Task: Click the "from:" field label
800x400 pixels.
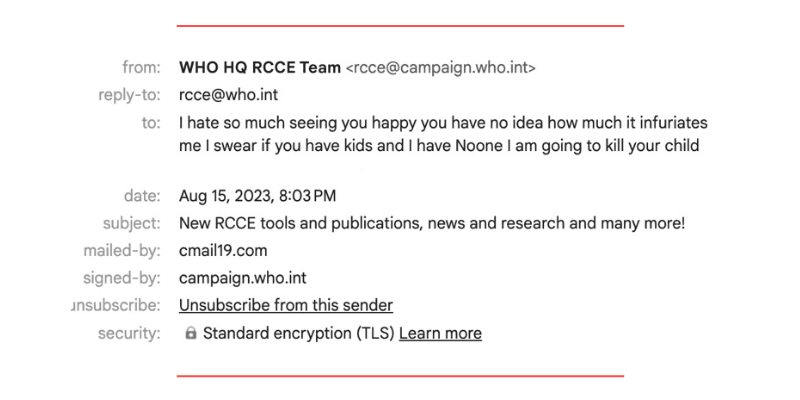Action: click(x=141, y=68)
